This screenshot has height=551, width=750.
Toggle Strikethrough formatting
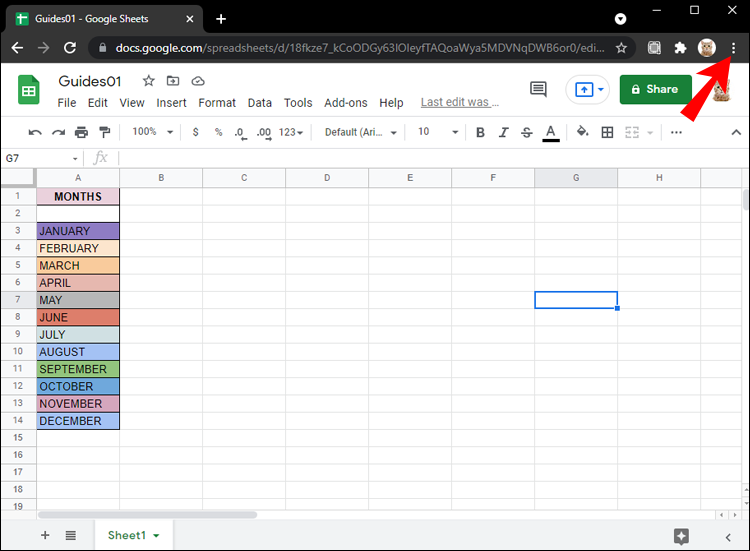527,132
